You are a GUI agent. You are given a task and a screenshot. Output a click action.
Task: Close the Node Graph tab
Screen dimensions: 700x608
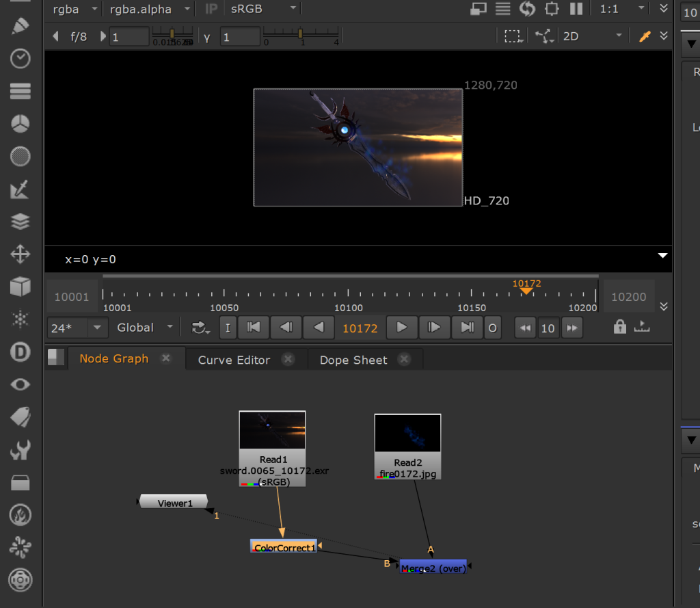pos(166,358)
